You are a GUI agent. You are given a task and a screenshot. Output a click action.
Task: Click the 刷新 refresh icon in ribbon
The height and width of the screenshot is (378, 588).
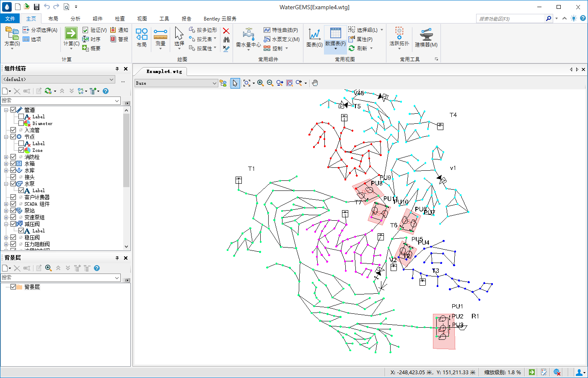[x=352, y=49]
